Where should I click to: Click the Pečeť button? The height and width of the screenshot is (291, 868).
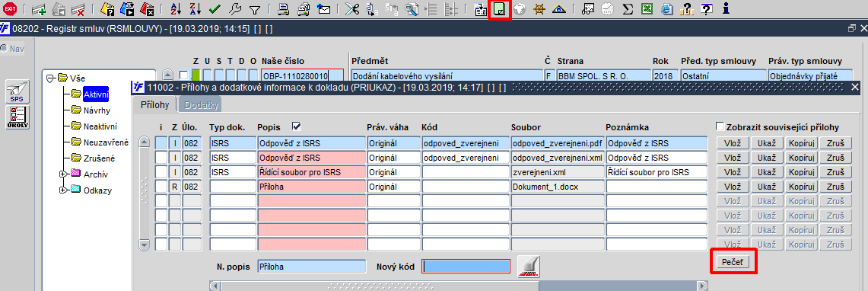[733, 261]
